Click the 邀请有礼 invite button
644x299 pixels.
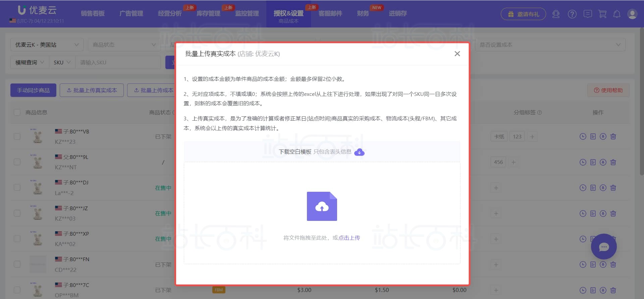pyautogui.click(x=523, y=14)
